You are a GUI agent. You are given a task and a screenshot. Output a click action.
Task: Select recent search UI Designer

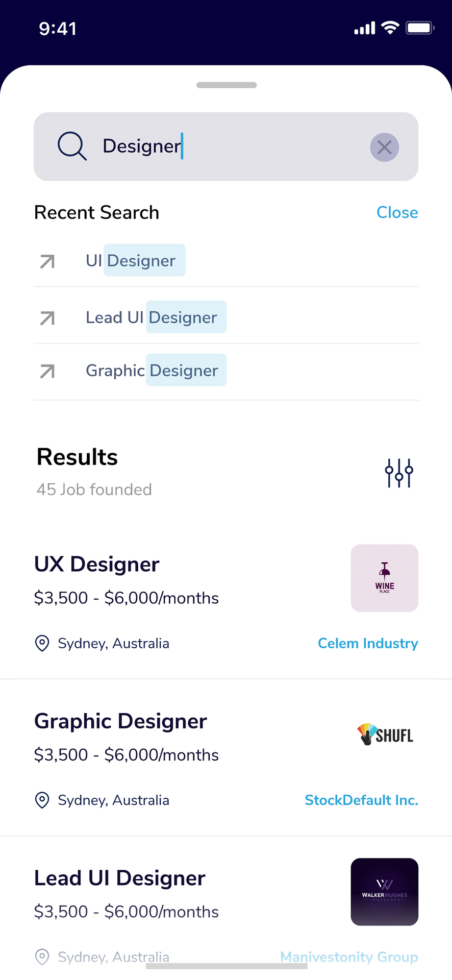pos(131,260)
